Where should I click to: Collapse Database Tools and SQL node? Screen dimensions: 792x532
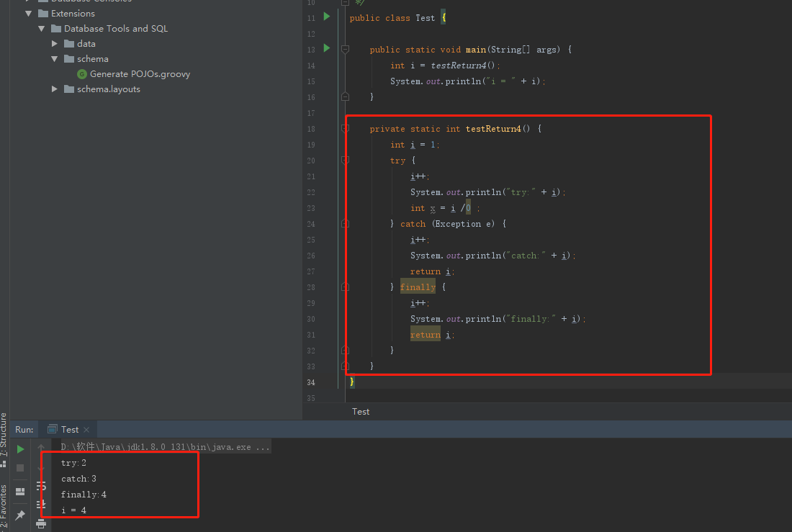(42, 29)
